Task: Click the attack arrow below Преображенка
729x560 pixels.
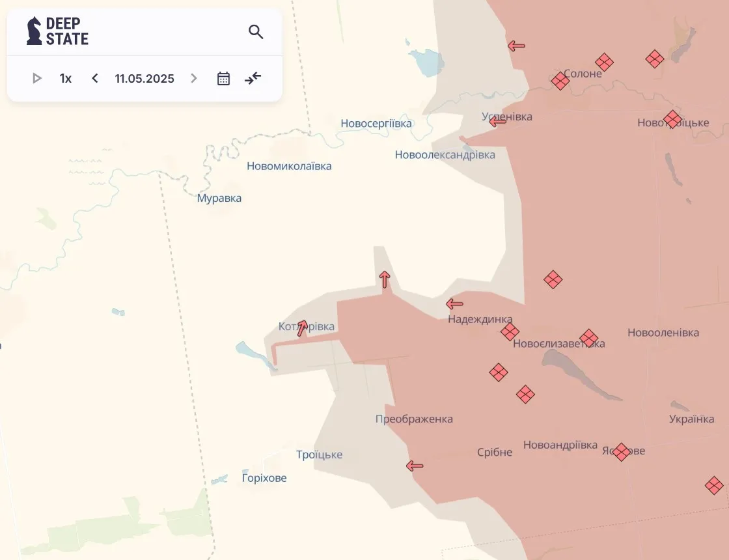Action: [x=415, y=466]
